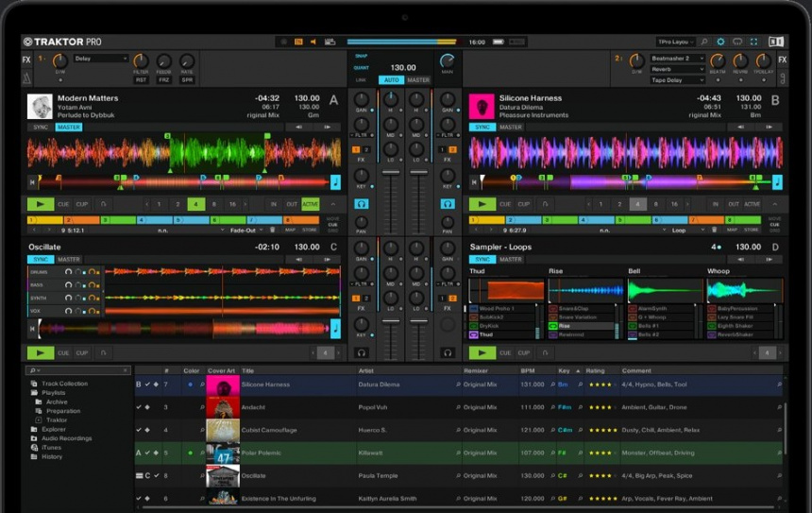The height and width of the screenshot is (513, 812).
Task: Toggle SYNC on Deck D Sampler
Action: pyautogui.click(x=482, y=260)
